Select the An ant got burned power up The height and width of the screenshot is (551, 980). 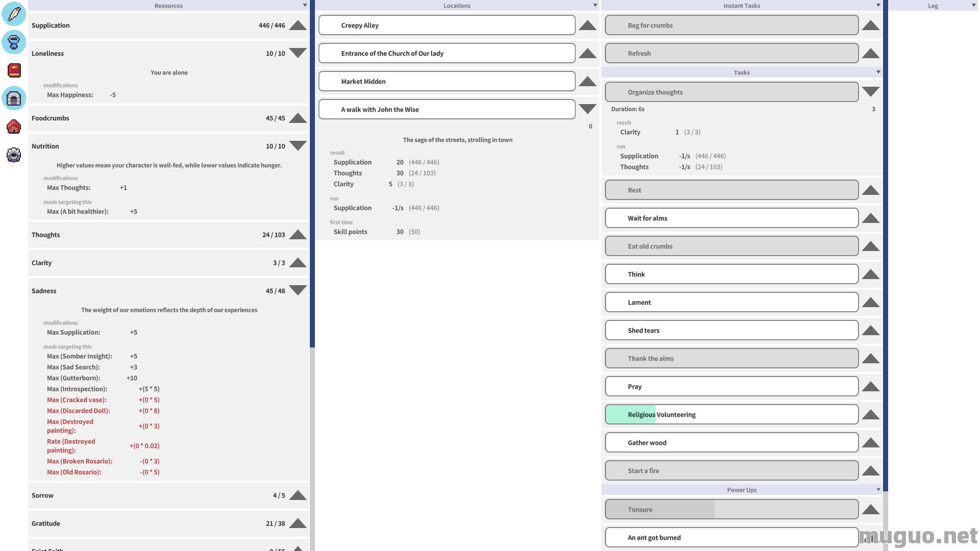[x=732, y=537]
